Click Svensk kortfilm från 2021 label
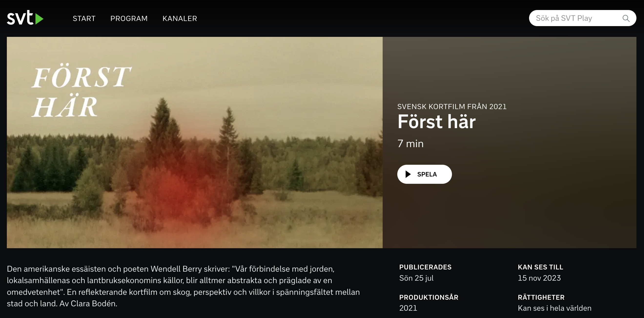The image size is (644, 318). coord(452,107)
